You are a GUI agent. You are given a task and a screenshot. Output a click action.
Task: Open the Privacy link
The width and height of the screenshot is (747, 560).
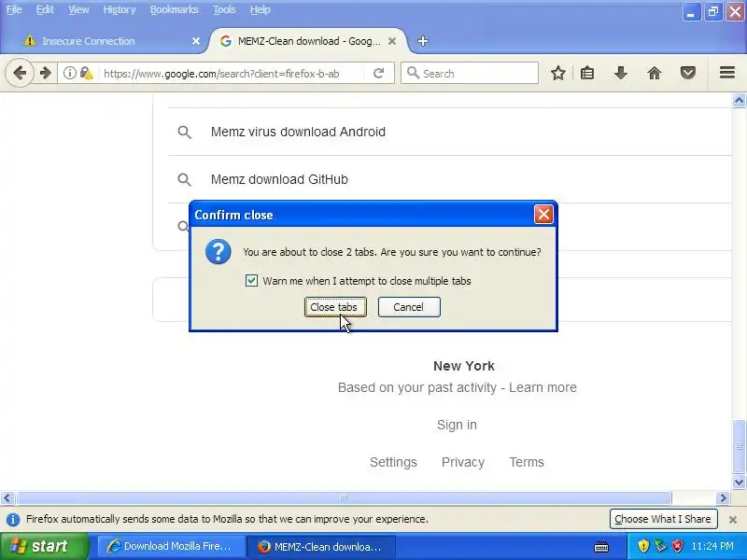[x=462, y=462]
